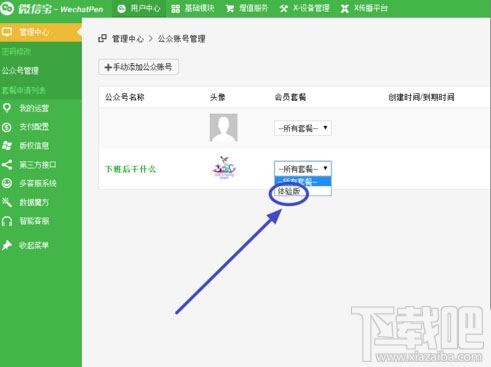Click the 头像 column header
The height and width of the screenshot is (367, 491).
(x=218, y=97)
